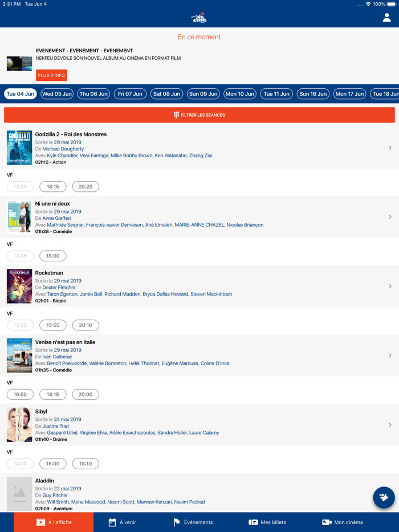This screenshot has height=532, width=399.
Task: Select disabled Godzilla 2 13:30 showtime
Action: [x=21, y=187]
